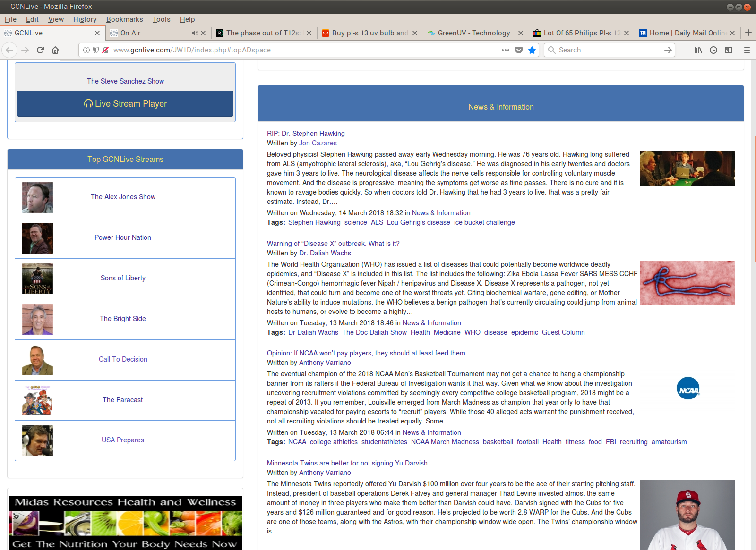Open page actions three-dot menu
This screenshot has width=756, height=550.
[x=506, y=50]
